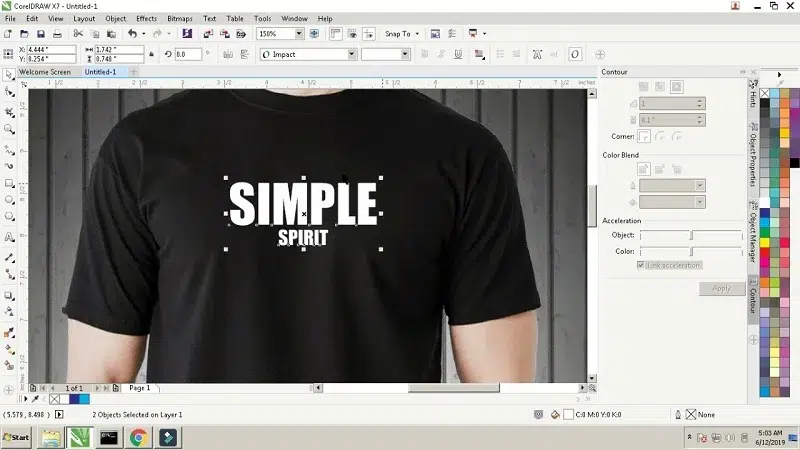Viewport: 800px width, 450px height.
Task: Toggle the Link acceleration checkbox
Action: tap(641, 265)
